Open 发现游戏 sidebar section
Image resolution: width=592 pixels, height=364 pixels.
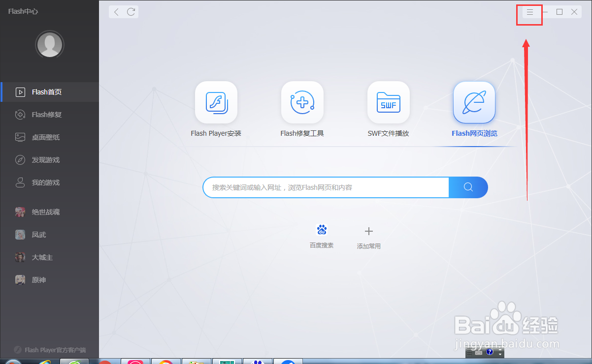[50, 160]
